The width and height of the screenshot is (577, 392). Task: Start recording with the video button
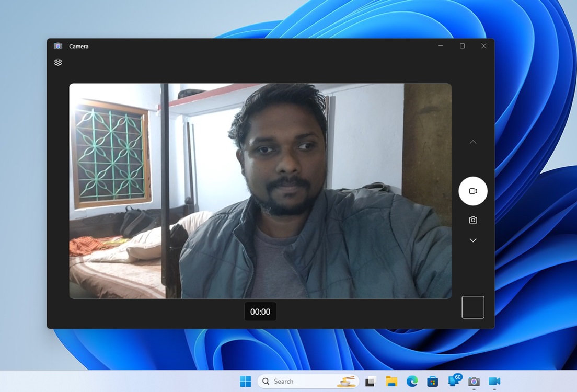(472, 191)
